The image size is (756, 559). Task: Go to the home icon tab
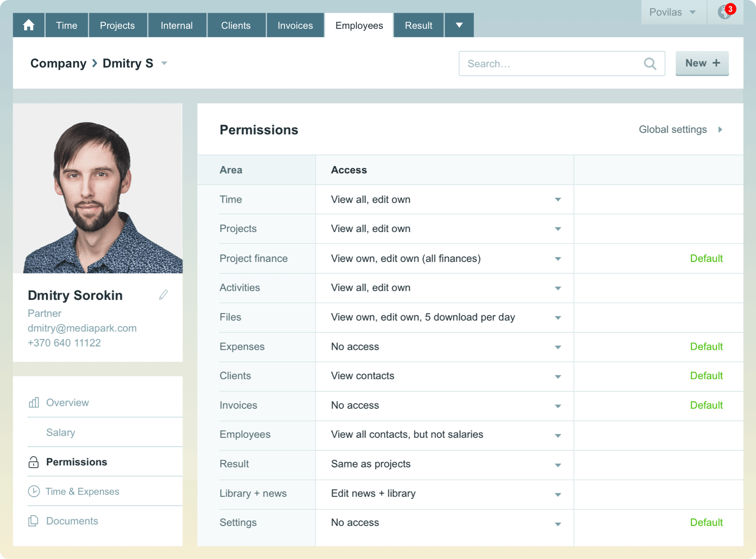point(29,25)
